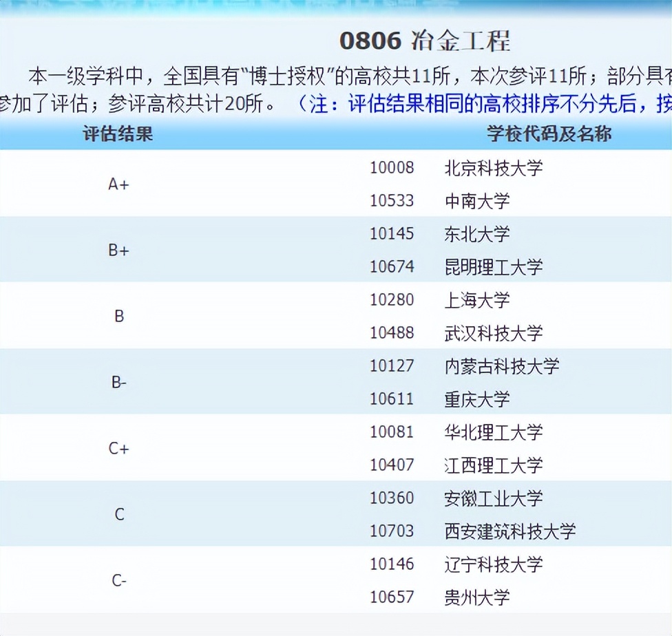Viewport: 672px width, 636px height.
Task: Click 武汉科技大学 in the B grade row
Action: (x=493, y=333)
